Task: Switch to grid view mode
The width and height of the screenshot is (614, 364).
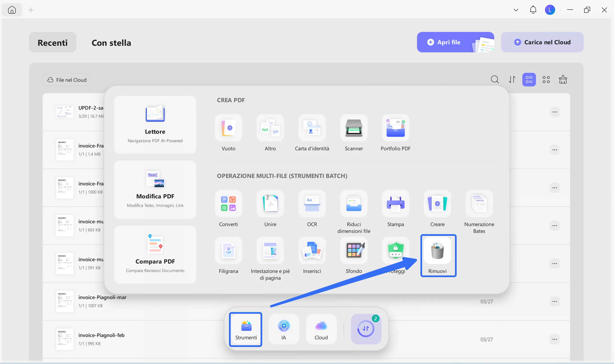Action: click(x=546, y=80)
